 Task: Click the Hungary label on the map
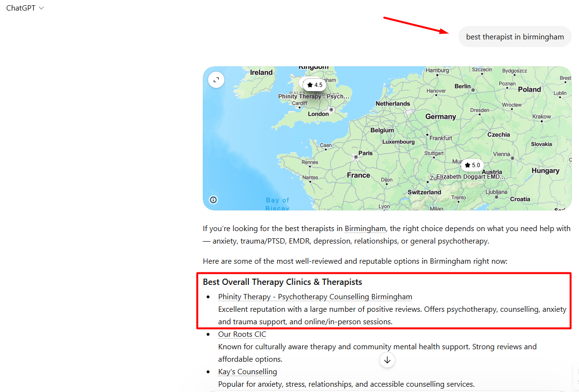[545, 171]
